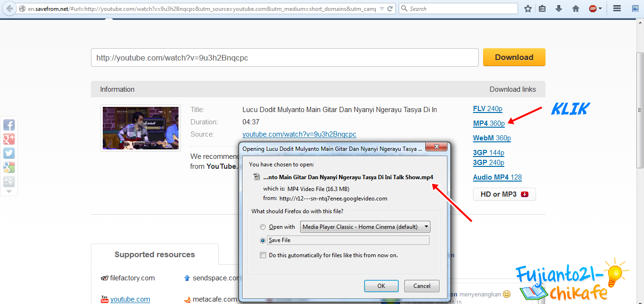Open the youtube.com resource link
The width and height of the screenshot is (644, 304).
point(130,299)
